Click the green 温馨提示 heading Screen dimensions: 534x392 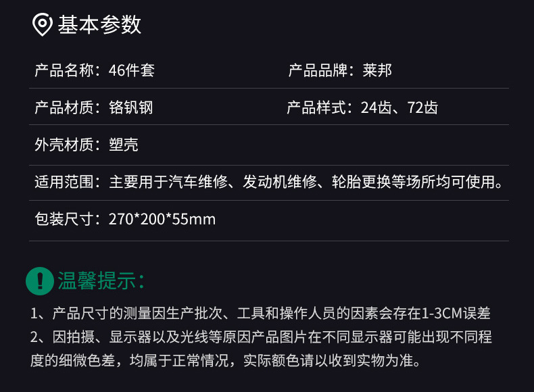point(101,280)
